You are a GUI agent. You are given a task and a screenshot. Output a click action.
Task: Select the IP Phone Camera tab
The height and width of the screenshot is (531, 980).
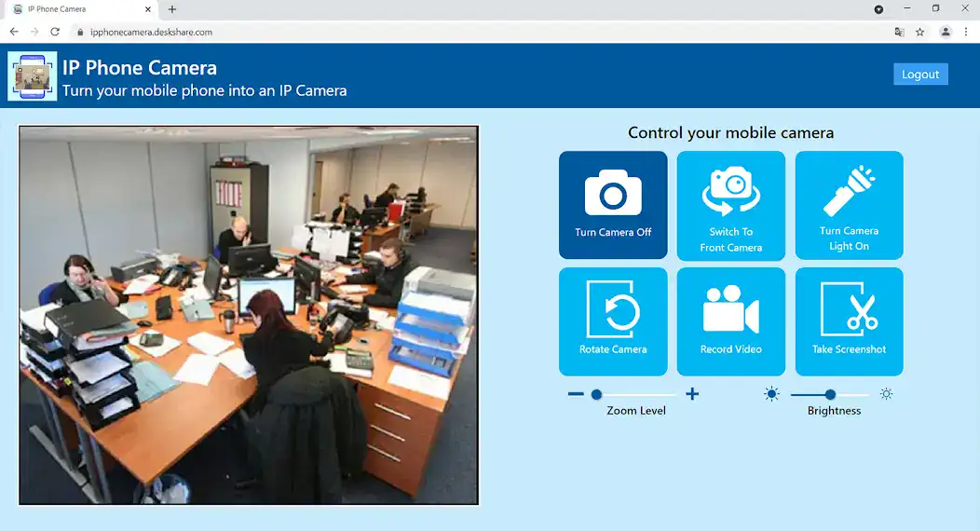point(81,9)
